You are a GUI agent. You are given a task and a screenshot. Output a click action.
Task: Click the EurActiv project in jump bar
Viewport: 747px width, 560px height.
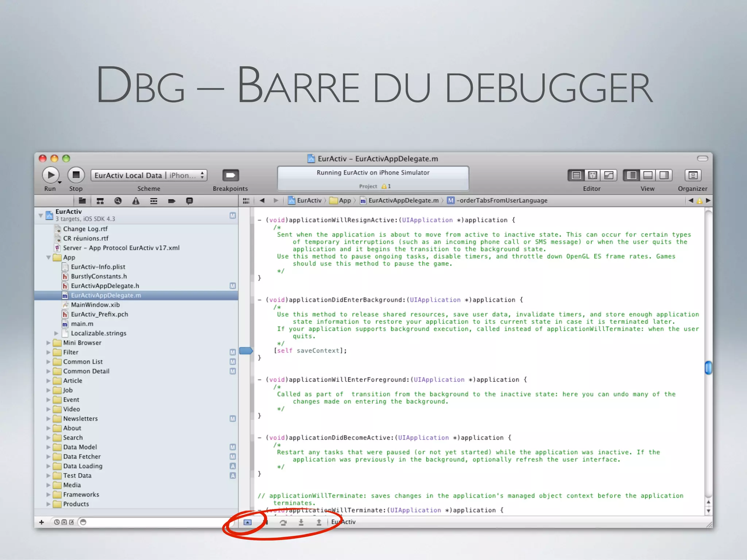[305, 201]
